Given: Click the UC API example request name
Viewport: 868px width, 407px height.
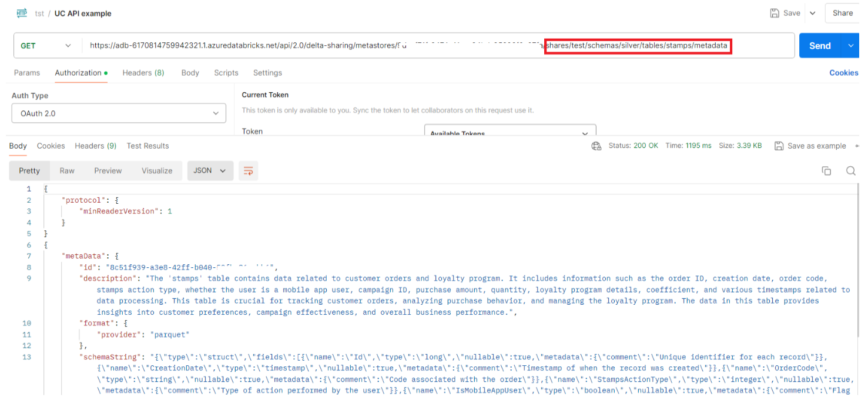Looking at the screenshot, I should pos(83,14).
